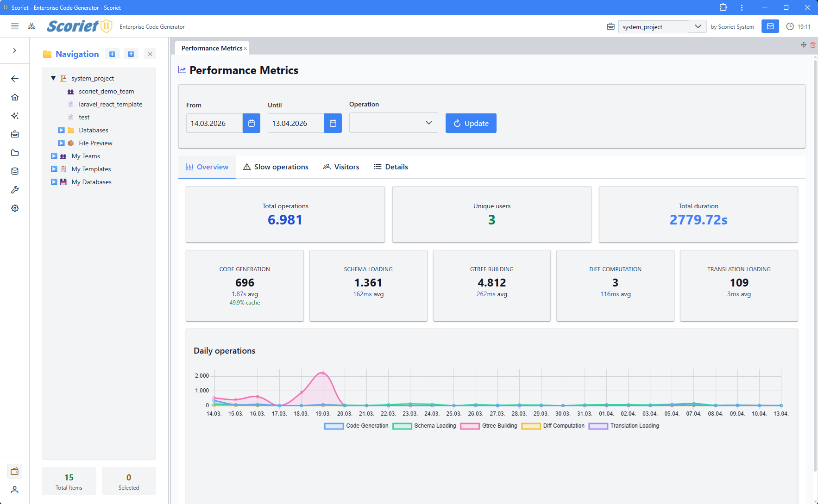Open the calendar picker for the From date

(252, 123)
